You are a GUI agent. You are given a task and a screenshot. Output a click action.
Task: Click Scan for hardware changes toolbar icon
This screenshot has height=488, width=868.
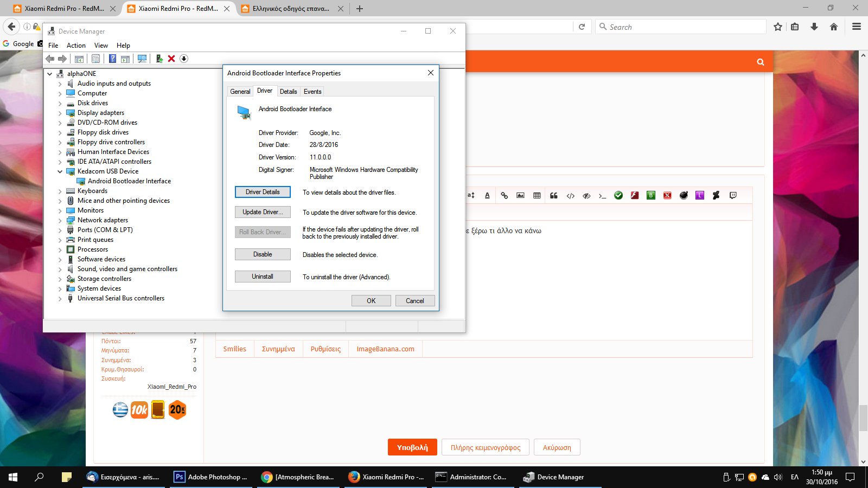(142, 59)
